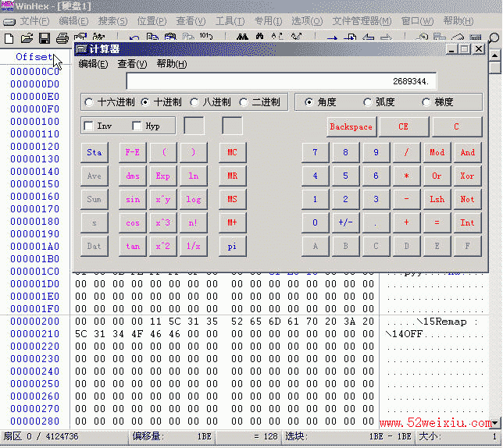The image size is (503, 448).
Task: Click the binoculars Find Text icon
Action: 243,37
